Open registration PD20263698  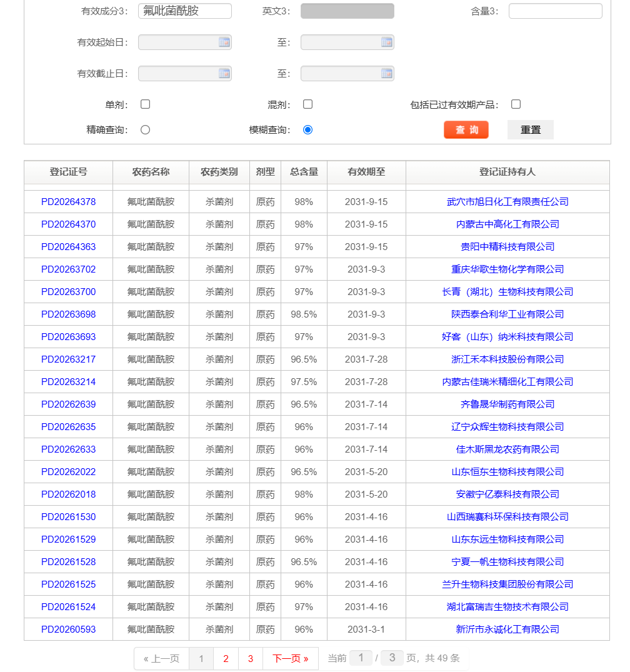click(x=69, y=314)
